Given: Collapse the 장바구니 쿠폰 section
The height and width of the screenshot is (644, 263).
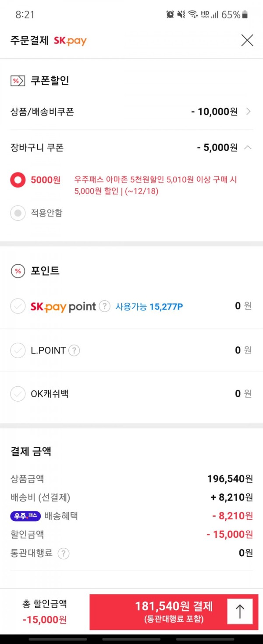Looking at the screenshot, I should coord(248,148).
